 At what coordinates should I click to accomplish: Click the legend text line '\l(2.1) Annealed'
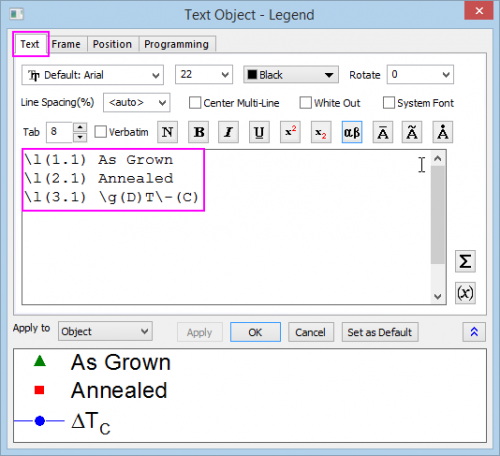click(x=99, y=178)
